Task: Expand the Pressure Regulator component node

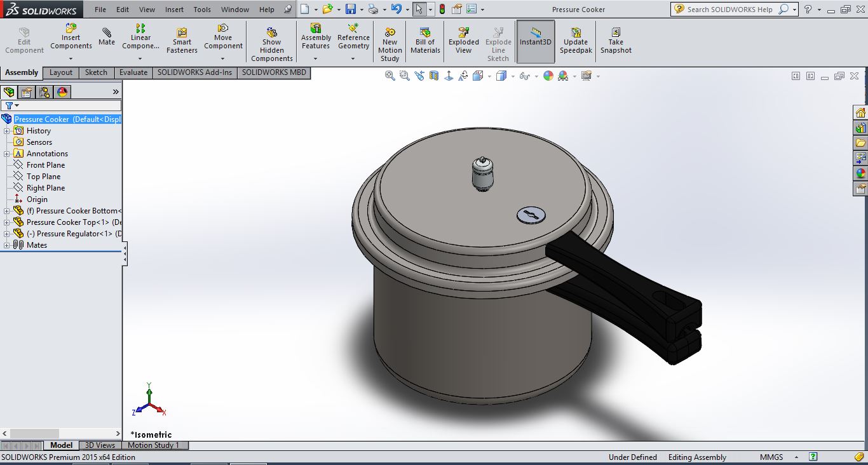Action: [x=7, y=234]
